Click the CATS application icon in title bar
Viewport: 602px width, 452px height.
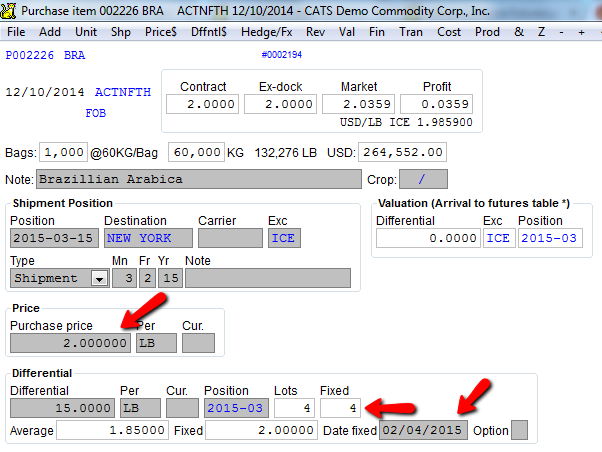(x=8, y=10)
